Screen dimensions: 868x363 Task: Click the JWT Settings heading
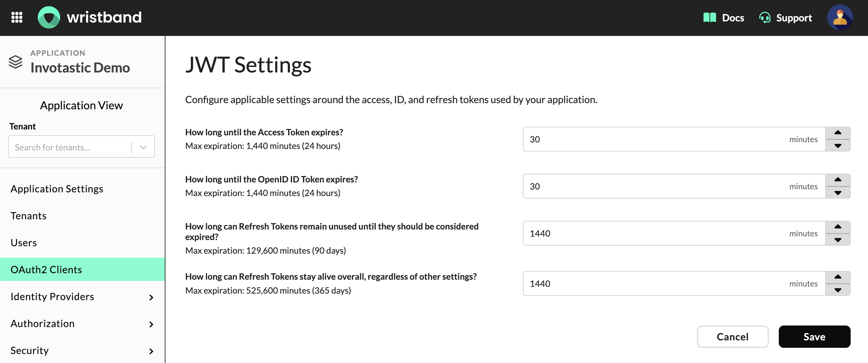(x=248, y=65)
